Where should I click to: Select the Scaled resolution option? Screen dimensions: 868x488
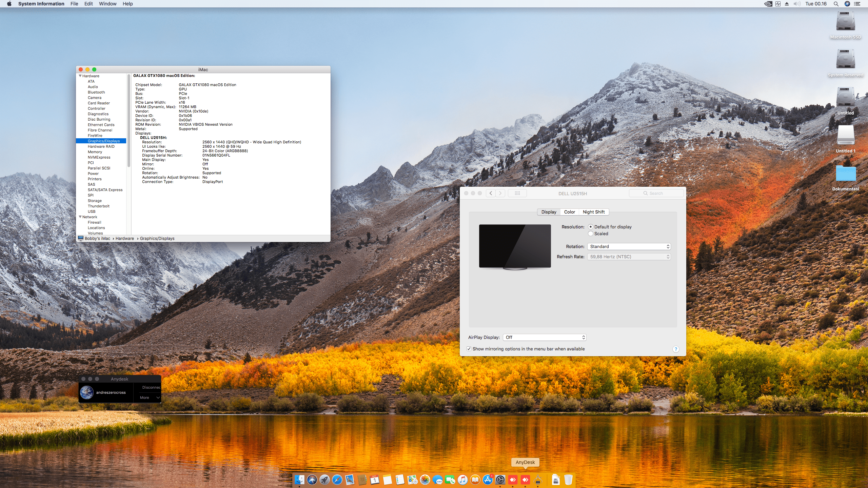click(x=591, y=233)
